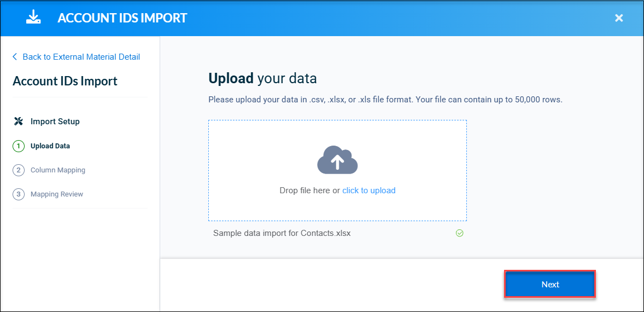Click the 'click to upload' link

[x=369, y=190]
